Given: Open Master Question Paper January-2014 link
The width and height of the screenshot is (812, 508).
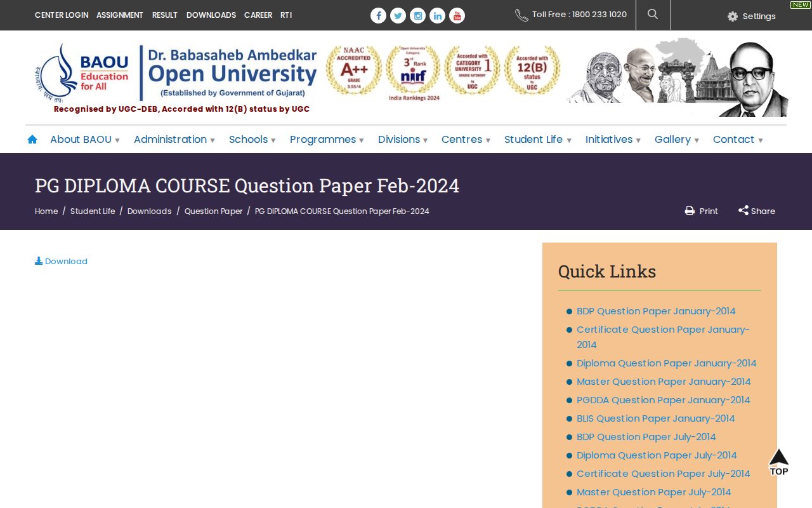Looking at the screenshot, I should click(x=664, y=382).
